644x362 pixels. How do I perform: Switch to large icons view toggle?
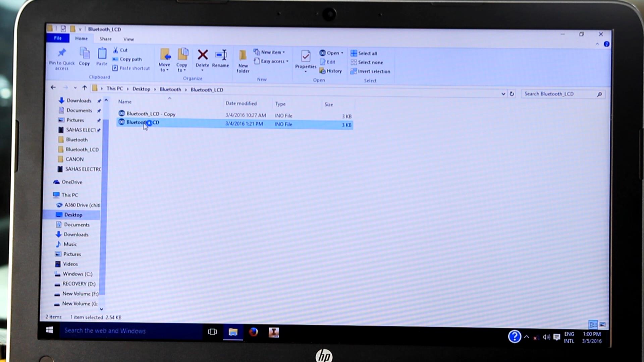[602, 324]
